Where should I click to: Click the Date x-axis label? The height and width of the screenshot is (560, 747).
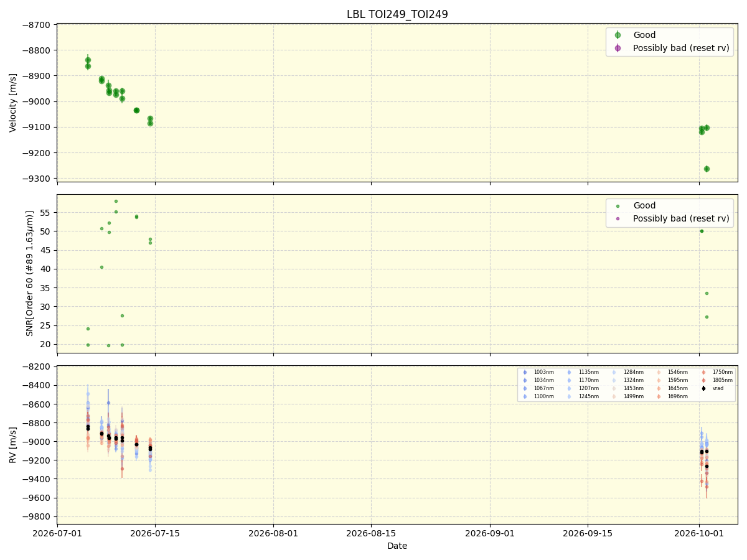pyautogui.click(x=397, y=546)
